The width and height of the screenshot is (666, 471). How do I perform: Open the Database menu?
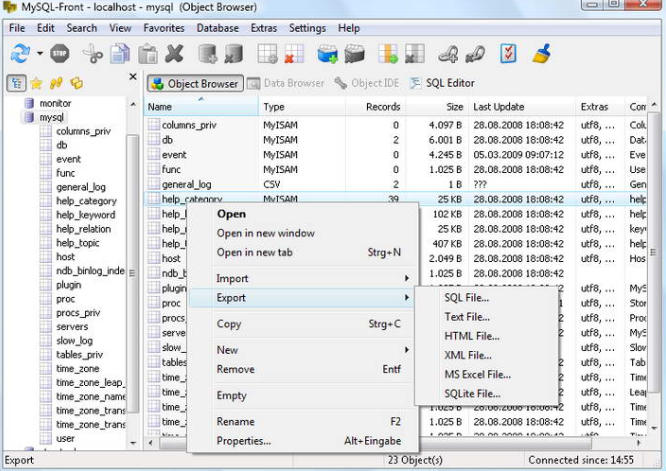[x=217, y=28]
